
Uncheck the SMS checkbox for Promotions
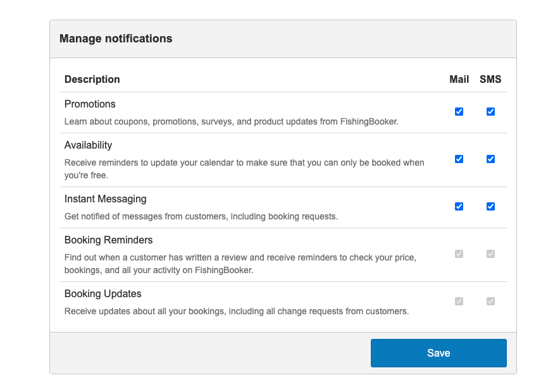(x=490, y=111)
